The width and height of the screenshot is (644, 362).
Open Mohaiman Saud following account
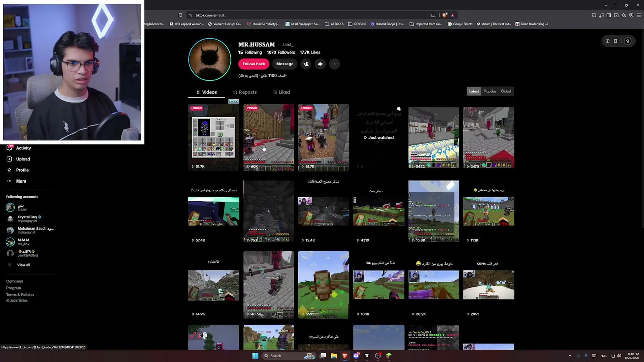30,230
